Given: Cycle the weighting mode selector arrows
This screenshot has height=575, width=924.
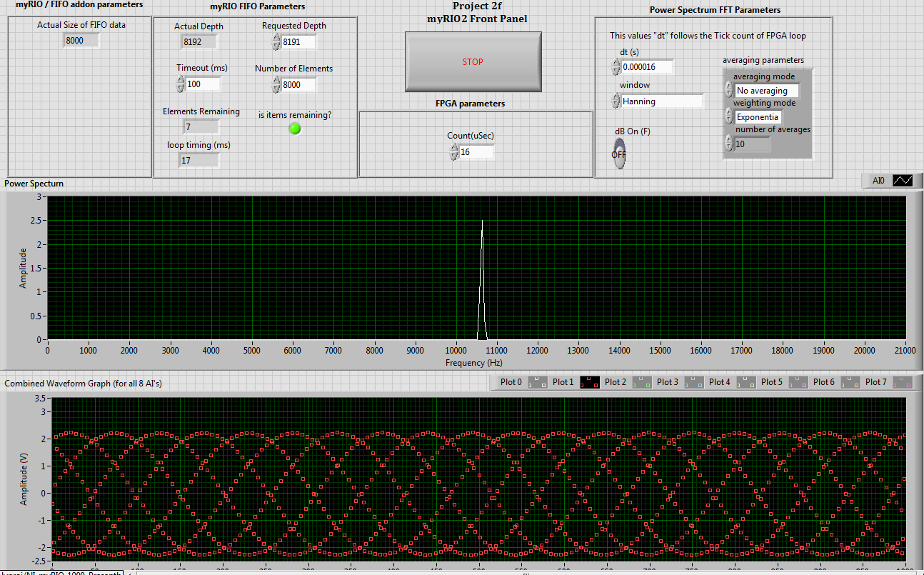Looking at the screenshot, I should coord(729,117).
